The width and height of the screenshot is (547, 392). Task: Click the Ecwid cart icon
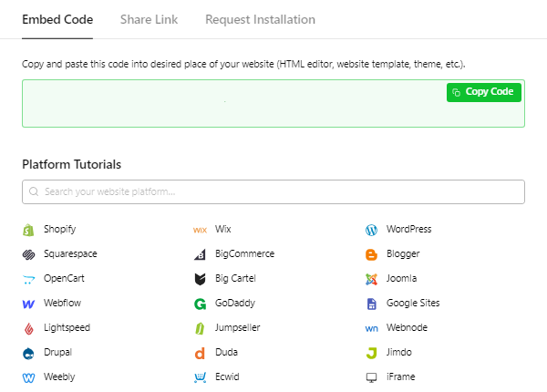[x=200, y=377]
